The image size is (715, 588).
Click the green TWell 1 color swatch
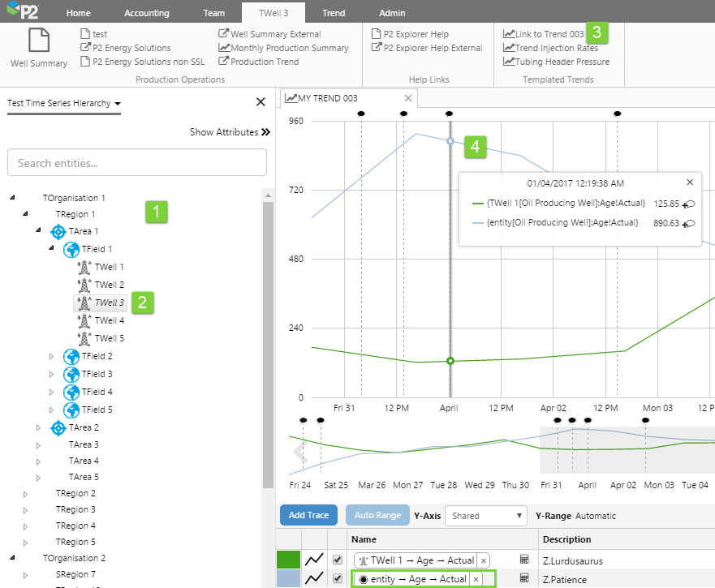(x=288, y=560)
